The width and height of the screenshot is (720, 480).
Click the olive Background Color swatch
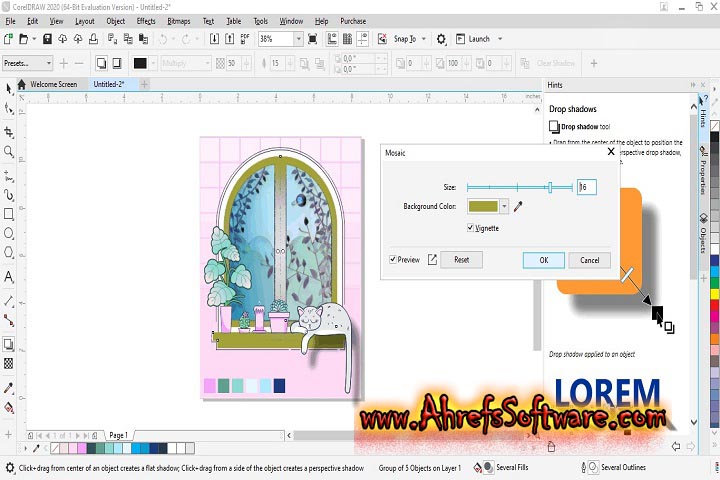point(483,206)
